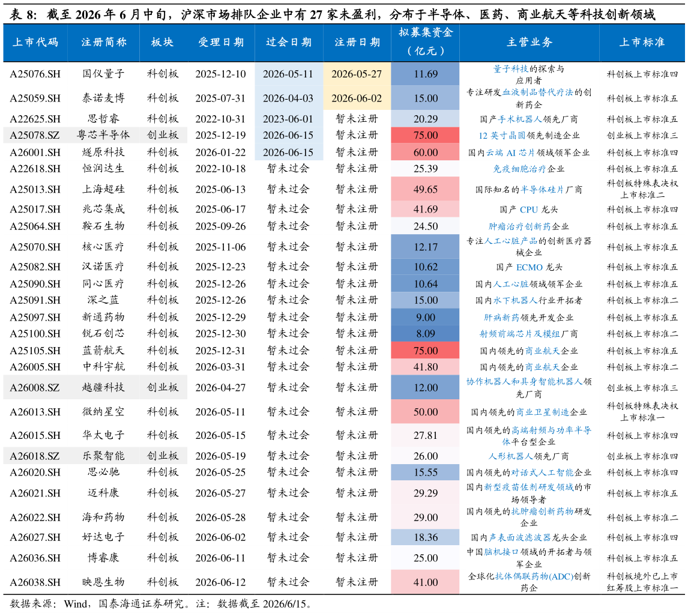
Task: Select company name 迈科康
Action: pos(103,493)
